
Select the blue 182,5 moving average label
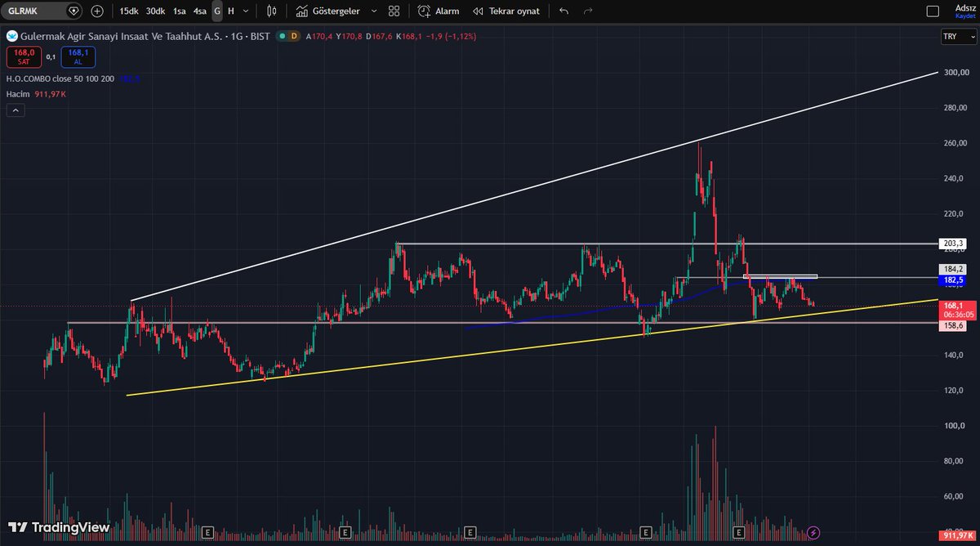coord(953,280)
